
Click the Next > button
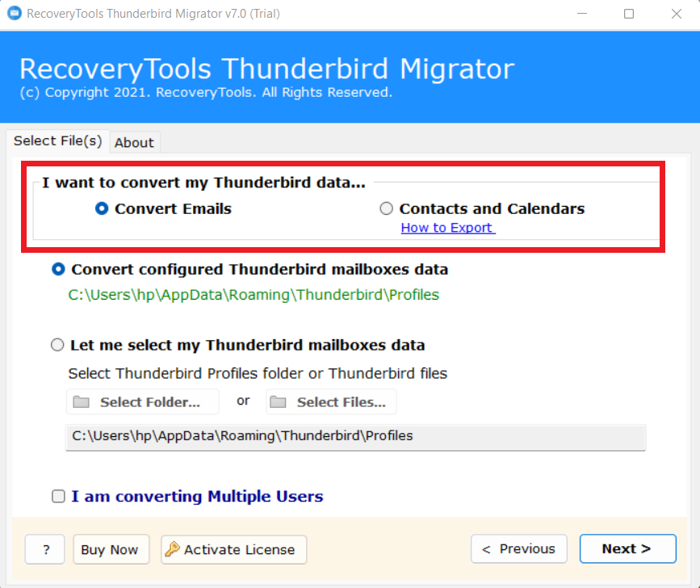point(627,548)
